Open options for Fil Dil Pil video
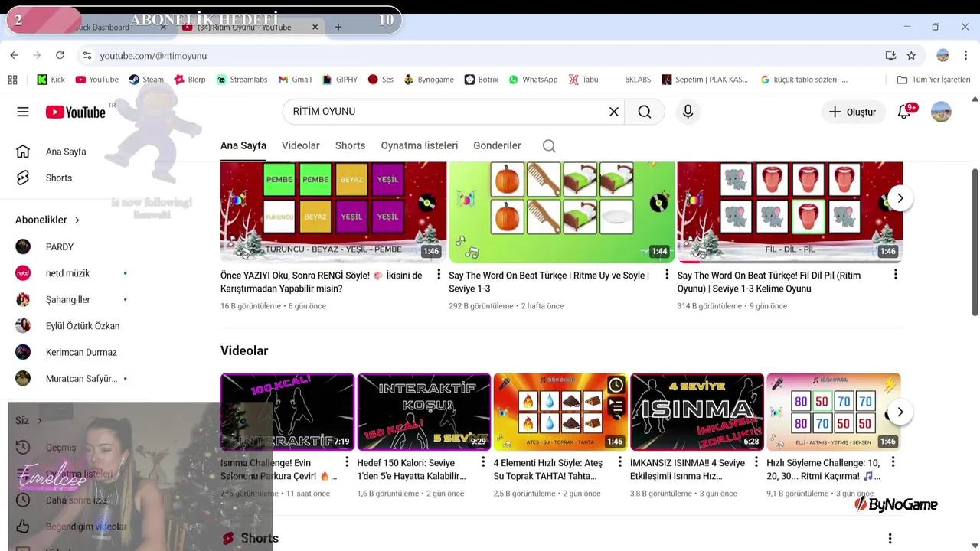 [x=895, y=275]
